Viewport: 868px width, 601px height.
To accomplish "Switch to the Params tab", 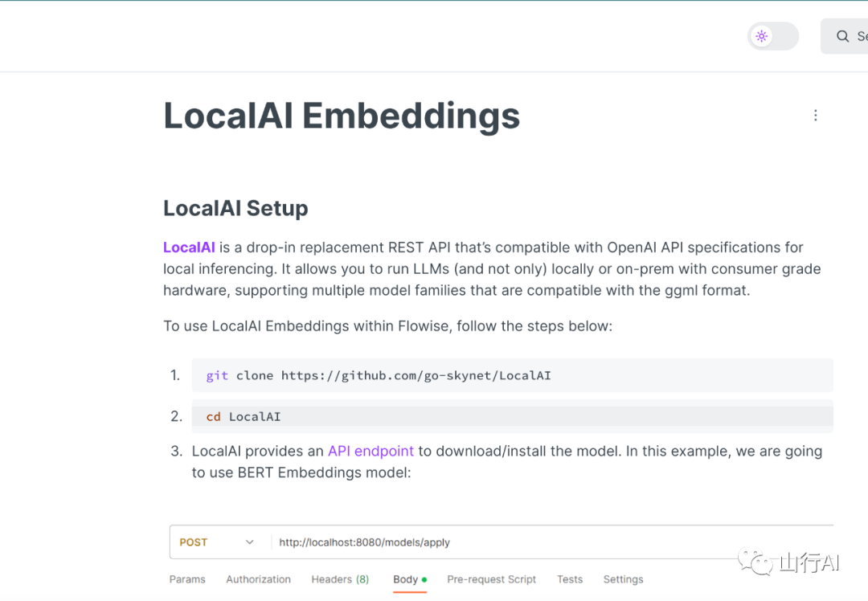I will [187, 579].
